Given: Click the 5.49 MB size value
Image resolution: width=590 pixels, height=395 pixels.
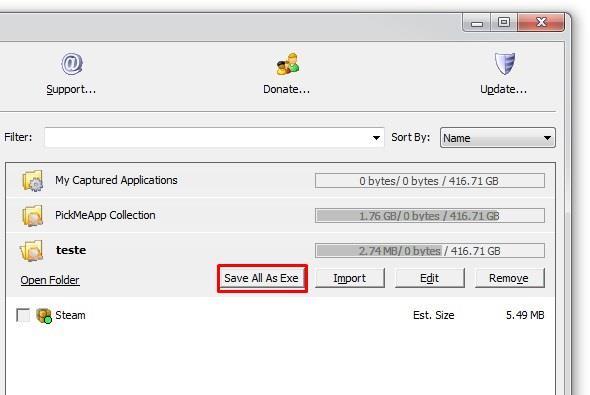Looking at the screenshot, I should point(525,315).
